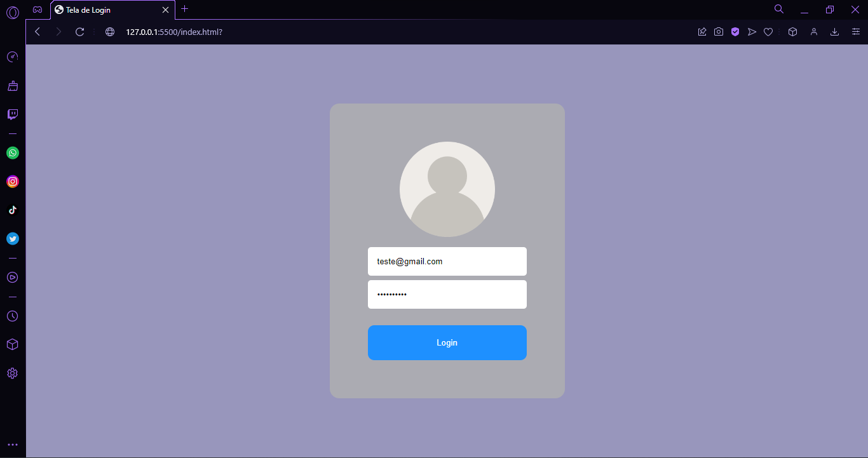Click the purple VPN shield badge
Image resolution: width=868 pixels, height=458 pixels.
pos(735,31)
